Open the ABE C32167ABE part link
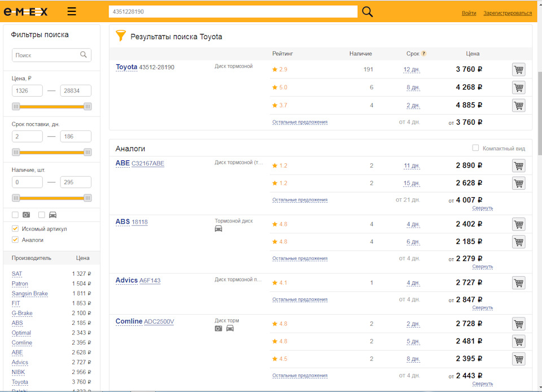The width and height of the screenshot is (542, 392). pos(147,163)
